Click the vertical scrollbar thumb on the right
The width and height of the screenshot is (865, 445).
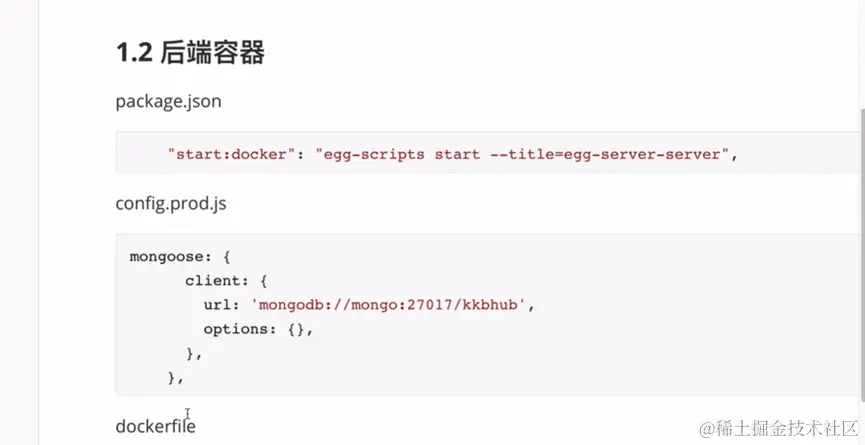[862, 254]
